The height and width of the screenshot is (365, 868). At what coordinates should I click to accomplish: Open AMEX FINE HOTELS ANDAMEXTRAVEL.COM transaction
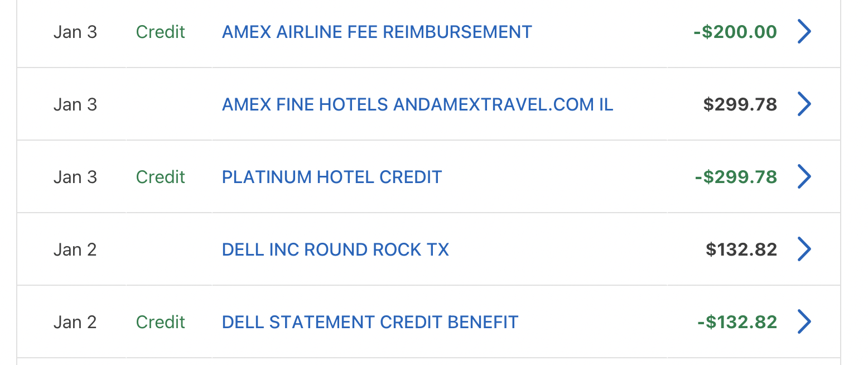pos(417,104)
